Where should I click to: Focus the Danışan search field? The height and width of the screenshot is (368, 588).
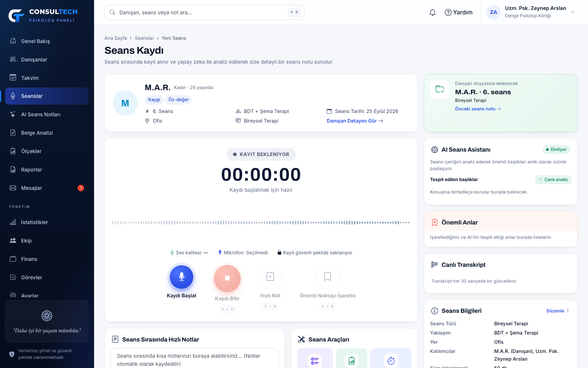coord(204,13)
